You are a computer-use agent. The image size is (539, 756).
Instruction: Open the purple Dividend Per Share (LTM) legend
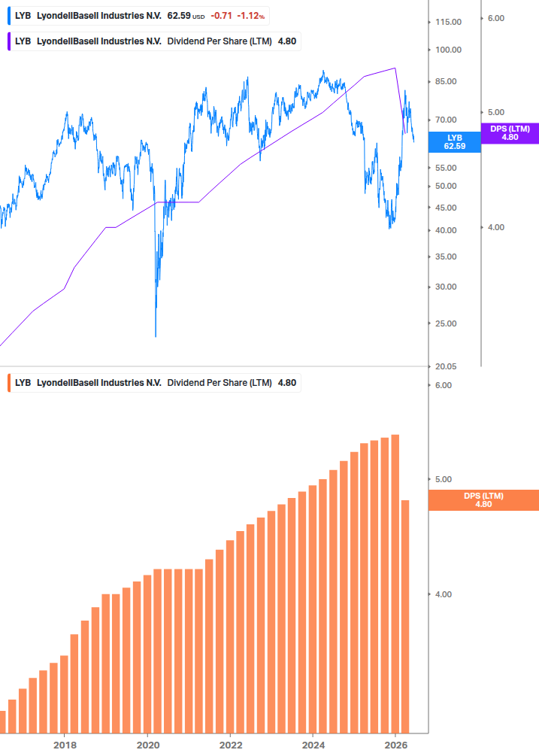154,41
